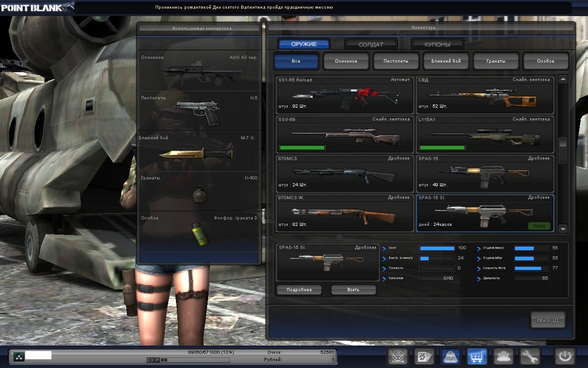Image resolution: width=588 pixels, height=368 pixels.
Task: Open the friends community icon
Action: click(x=503, y=356)
